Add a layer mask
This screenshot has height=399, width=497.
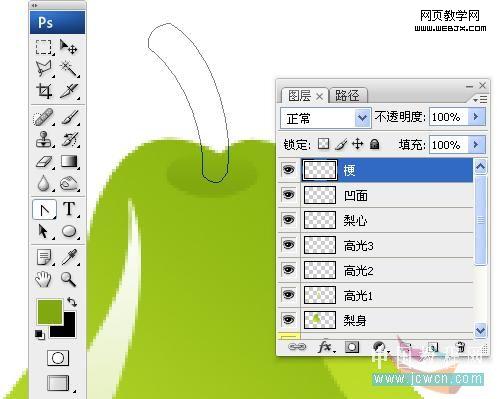point(352,347)
